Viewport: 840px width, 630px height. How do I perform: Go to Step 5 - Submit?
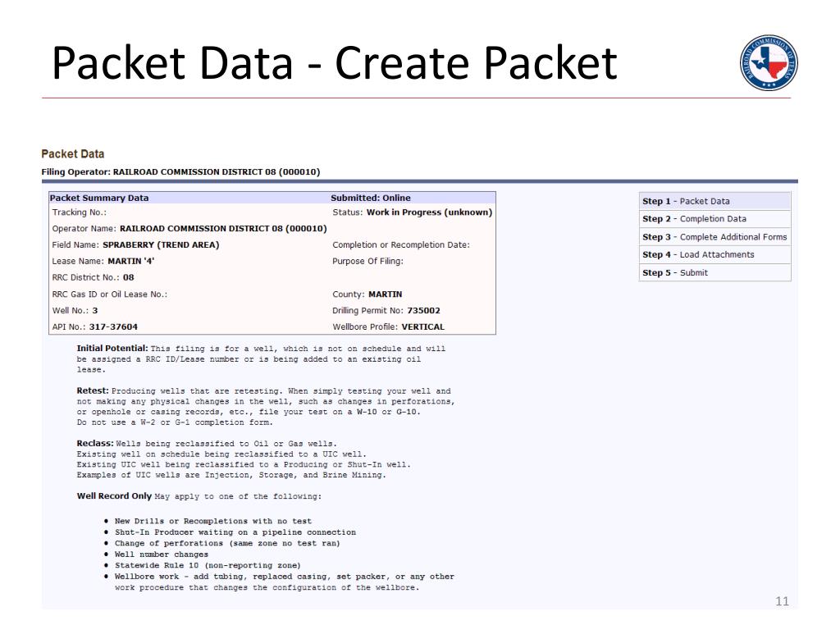coord(714,272)
